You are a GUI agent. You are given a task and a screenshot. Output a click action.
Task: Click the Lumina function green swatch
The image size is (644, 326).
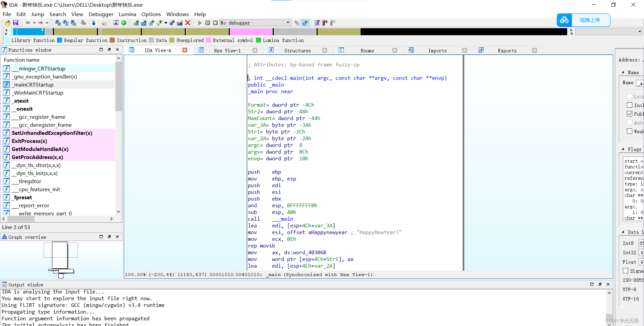point(258,40)
